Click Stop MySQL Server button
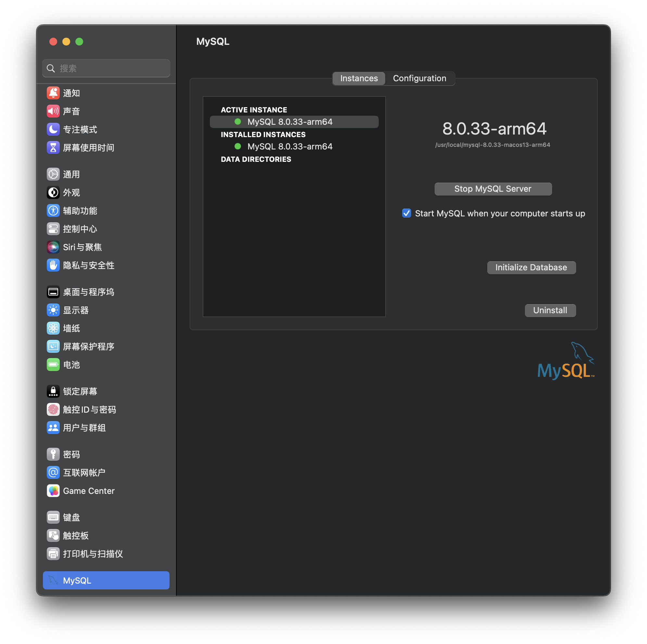The height and width of the screenshot is (644, 647). (493, 189)
